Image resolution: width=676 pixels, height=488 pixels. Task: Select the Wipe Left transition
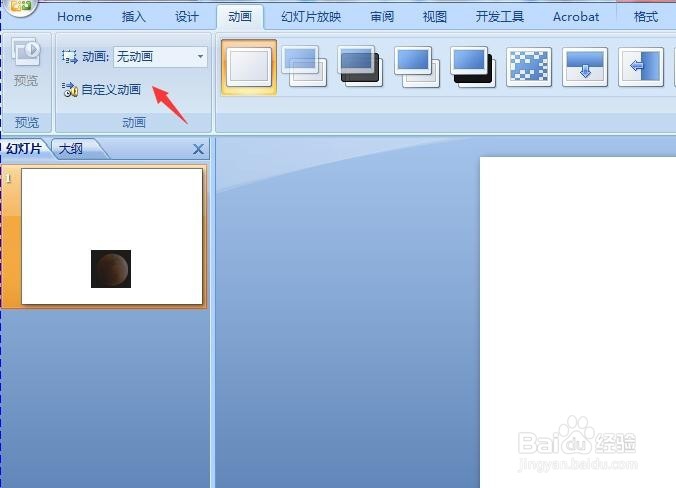641,67
